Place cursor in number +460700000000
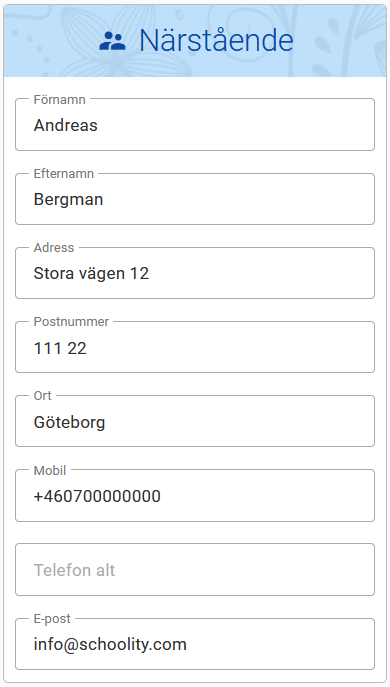Viewport: 390px width, 687px height. (97, 496)
